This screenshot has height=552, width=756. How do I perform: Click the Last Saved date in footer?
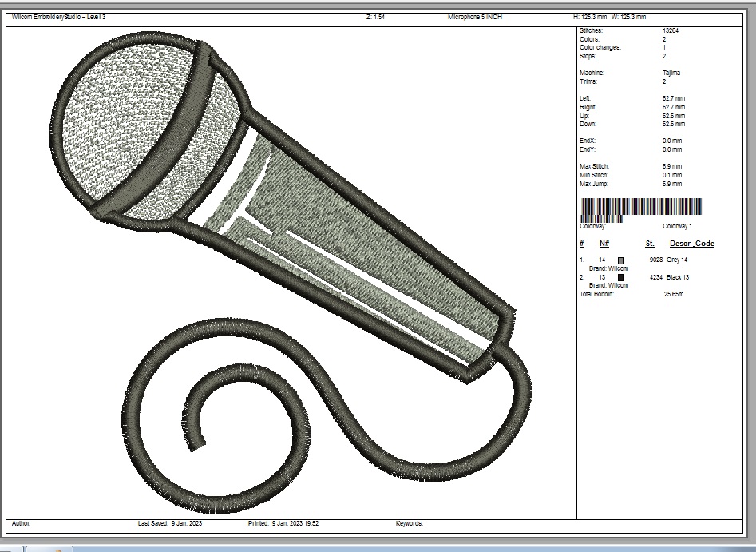point(168,523)
